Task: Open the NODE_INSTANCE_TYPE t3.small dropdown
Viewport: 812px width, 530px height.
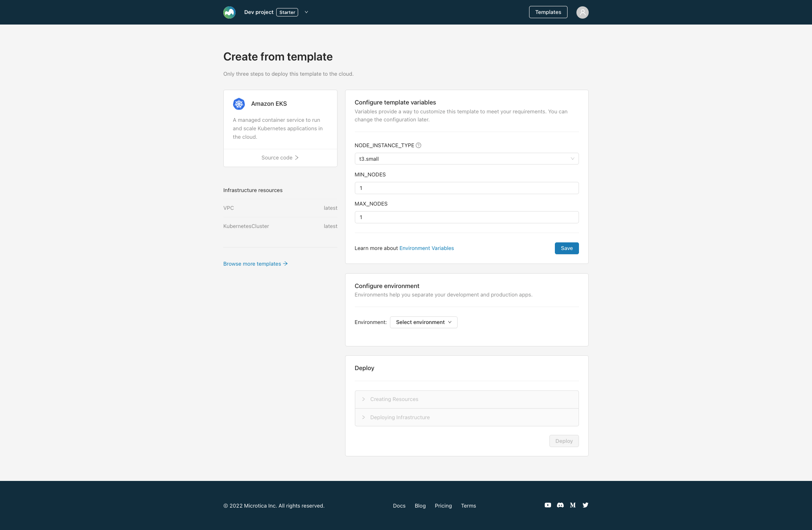Action: click(466, 159)
